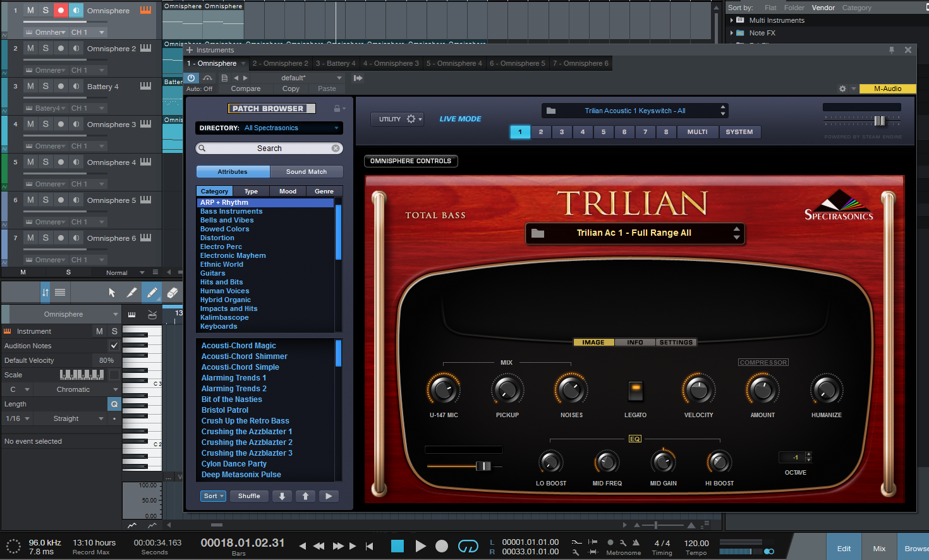Select Sound Match tab
The image size is (929, 560).
(307, 172)
